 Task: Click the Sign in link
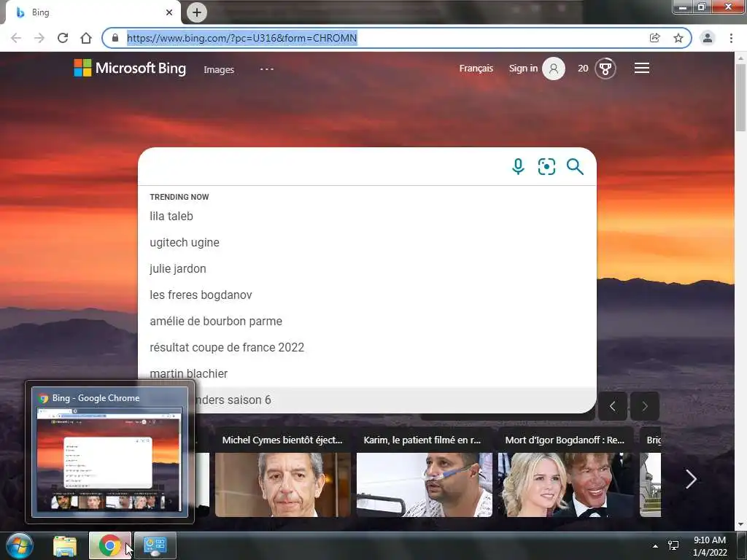click(x=523, y=69)
